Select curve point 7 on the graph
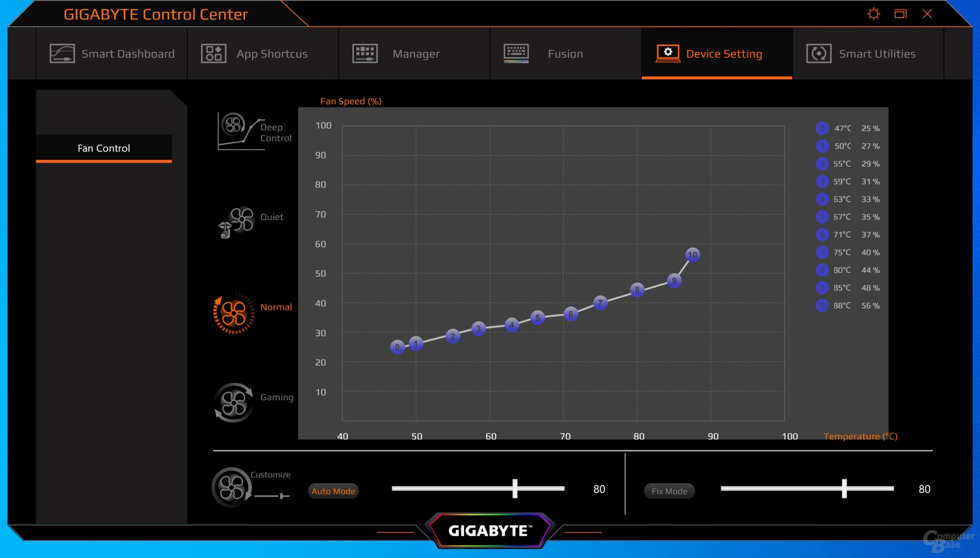The image size is (980, 558). (x=600, y=303)
